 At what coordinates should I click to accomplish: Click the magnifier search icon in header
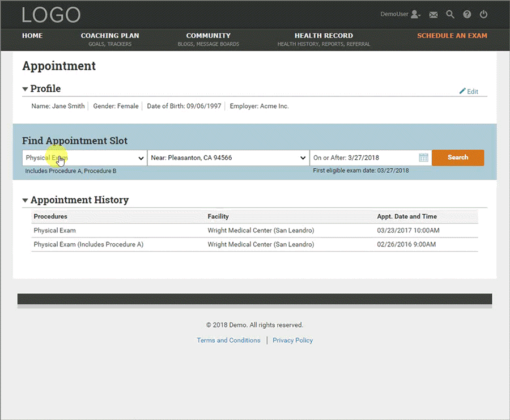pyautogui.click(x=450, y=14)
